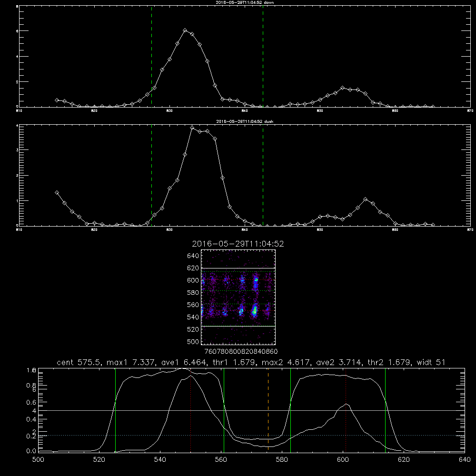Open the spectral image thumbnail in the center
The image size is (476, 476).
(x=238, y=297)
